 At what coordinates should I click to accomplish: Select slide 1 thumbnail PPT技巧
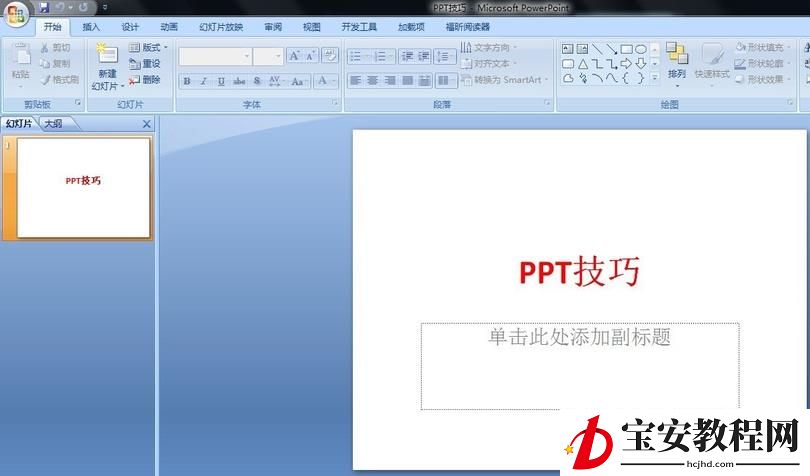click(84, 188)
